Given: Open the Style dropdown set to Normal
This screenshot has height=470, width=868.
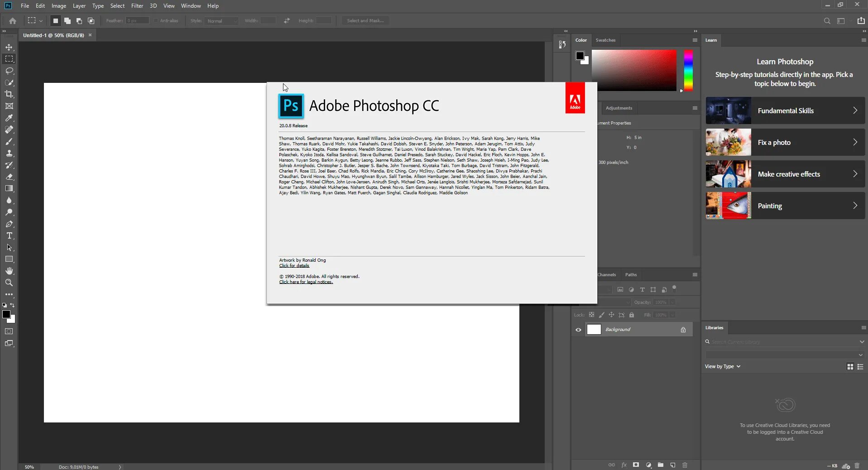Looking at the screenshot, I should click(221, 21).
